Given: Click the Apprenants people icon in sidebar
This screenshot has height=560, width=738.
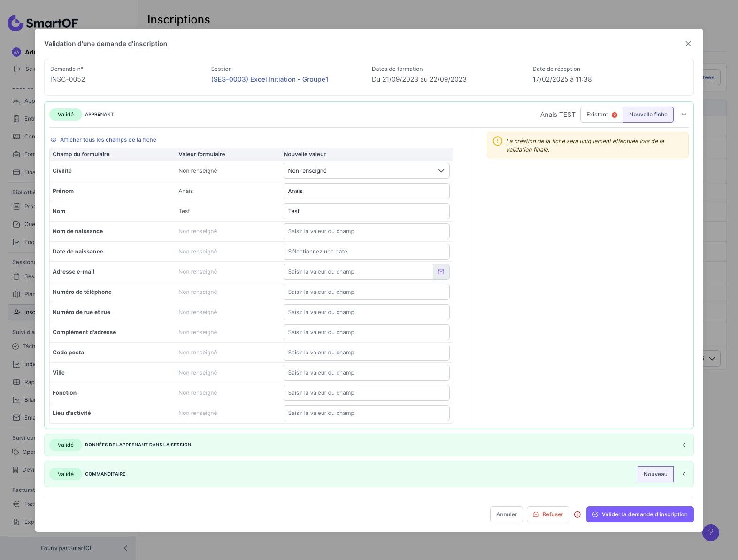Looking at the screenshot, I should click(16, 101).
